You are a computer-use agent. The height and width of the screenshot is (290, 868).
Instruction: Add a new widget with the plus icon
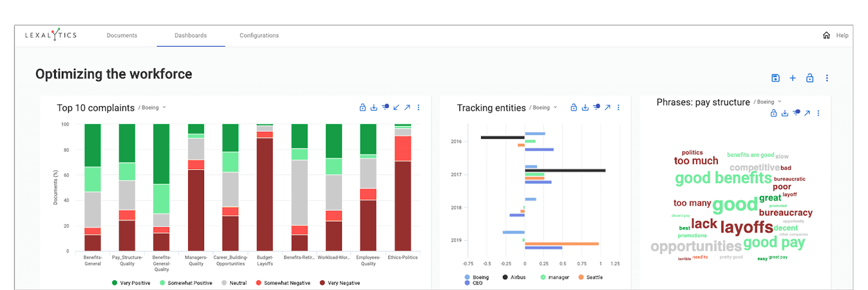793,78
